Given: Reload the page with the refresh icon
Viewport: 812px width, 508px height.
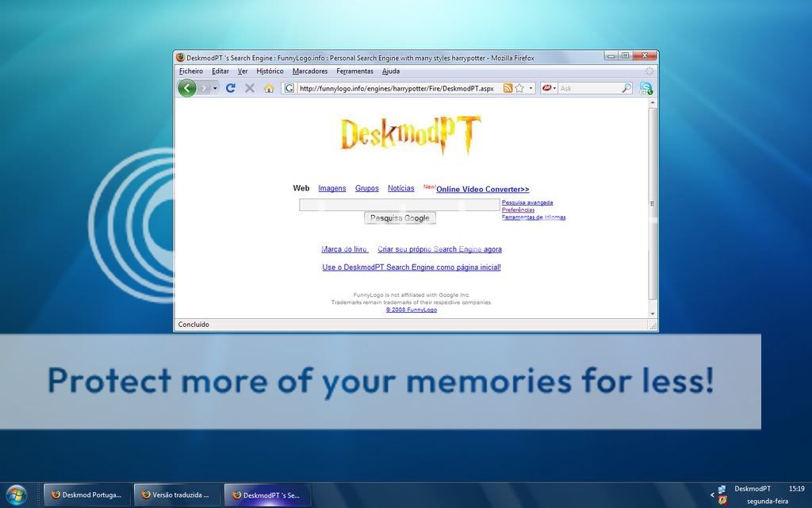Looking at the screenshot, I should point(231,88).
